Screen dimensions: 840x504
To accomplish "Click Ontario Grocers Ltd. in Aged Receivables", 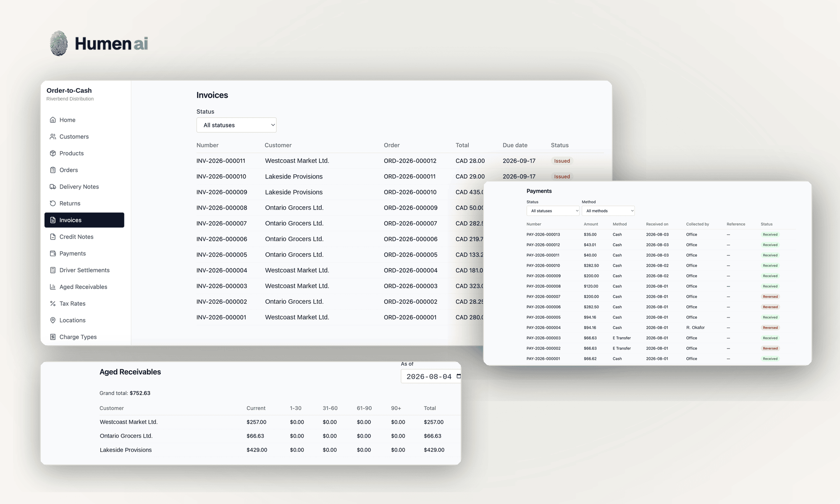I will click(x=126, y=436).
